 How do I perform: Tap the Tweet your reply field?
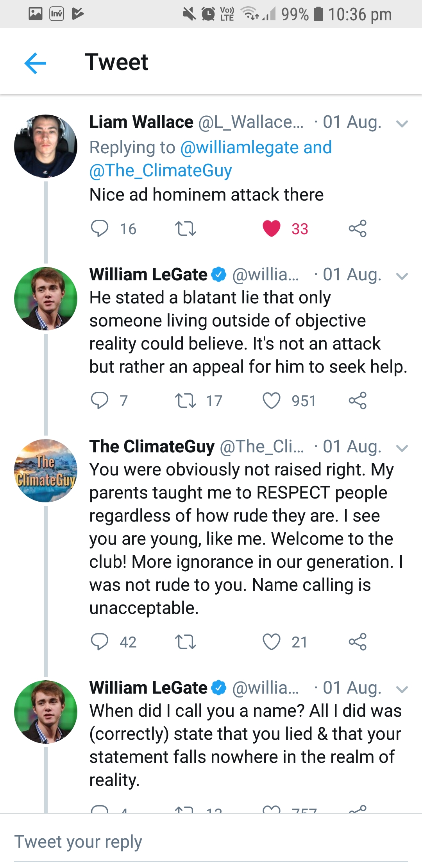click(x=211, y=842)
